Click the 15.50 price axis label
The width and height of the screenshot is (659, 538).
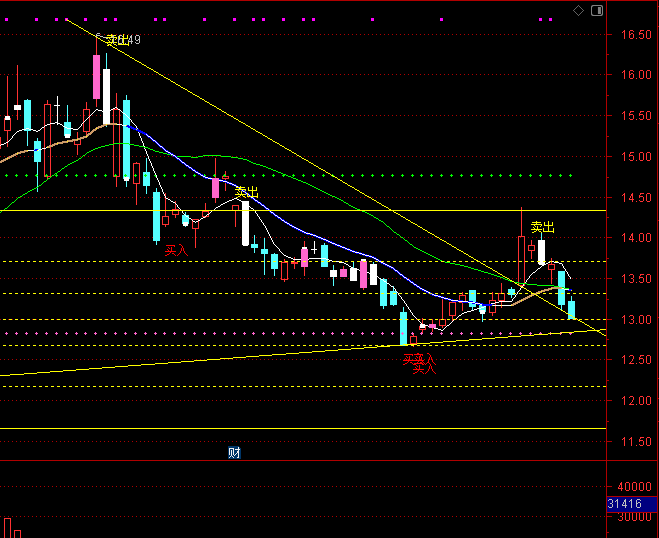pyautogui.click(x=636, y=116)
